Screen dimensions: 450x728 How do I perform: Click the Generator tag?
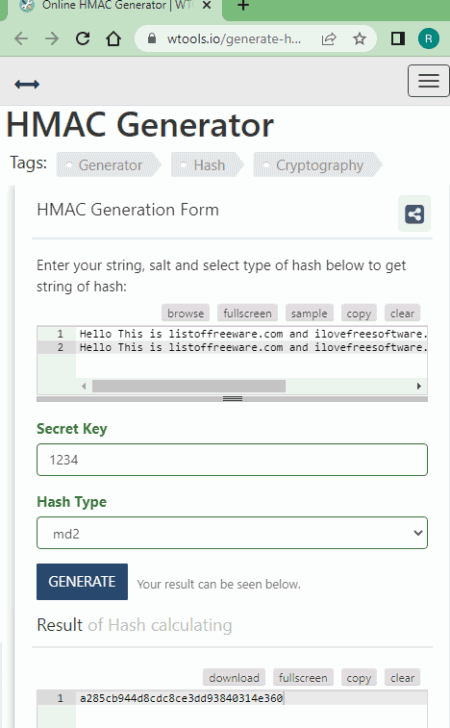tap(109, 165)
